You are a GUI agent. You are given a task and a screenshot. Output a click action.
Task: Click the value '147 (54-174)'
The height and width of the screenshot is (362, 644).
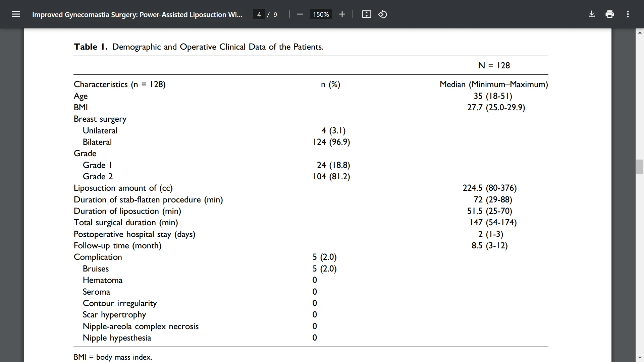coord(493,222)
